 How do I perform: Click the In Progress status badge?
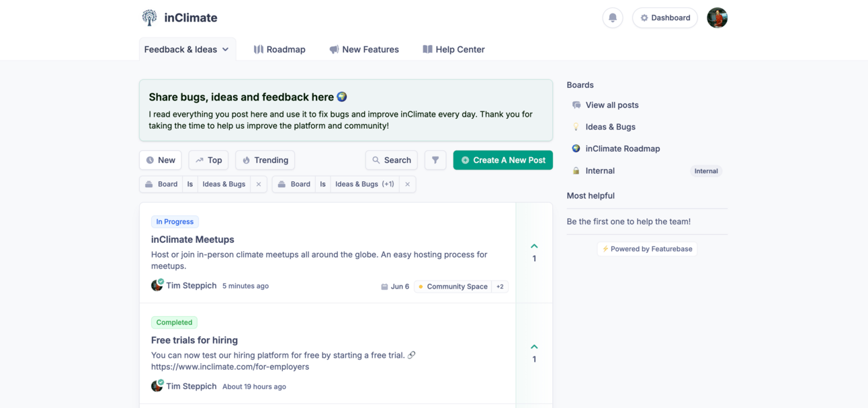click(175, 221)
